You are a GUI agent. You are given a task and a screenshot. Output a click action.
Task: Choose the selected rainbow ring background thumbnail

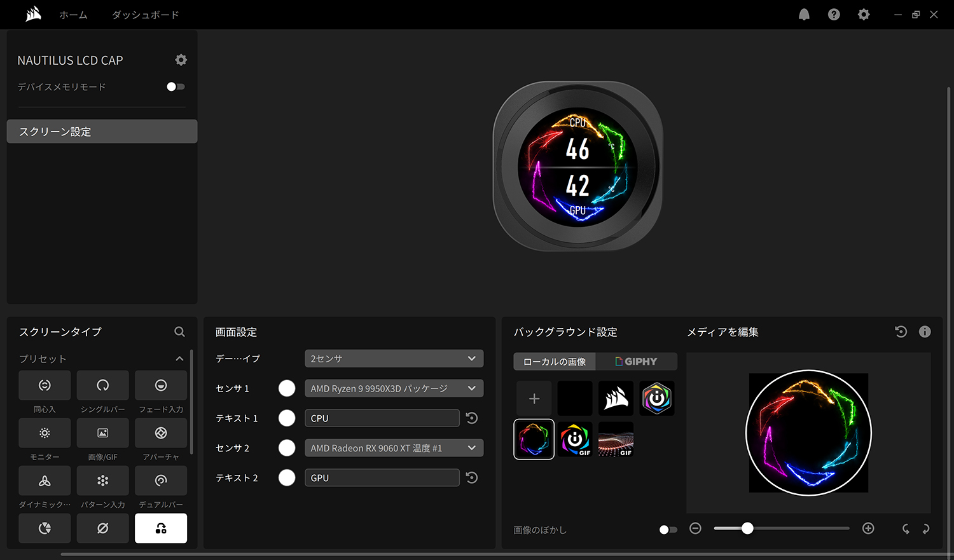pos(534,439)
